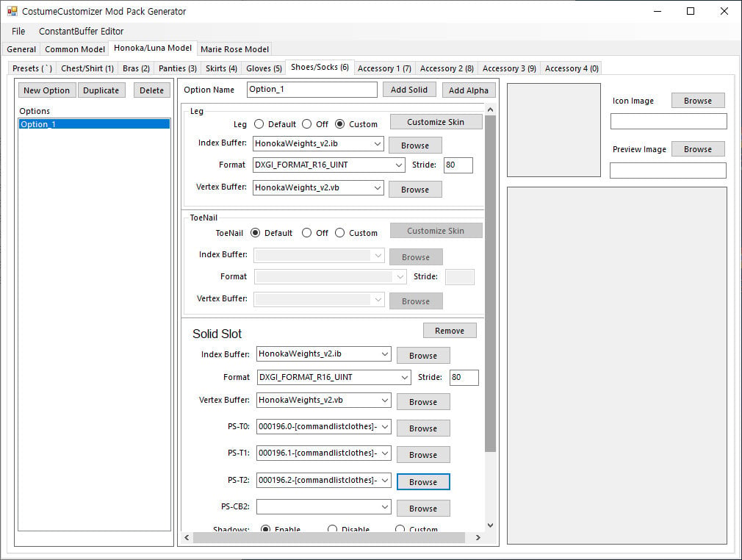Open Solid Slot Vertex Buffer dropdown
The image size is (742, 560).
(x=385, y=400)
